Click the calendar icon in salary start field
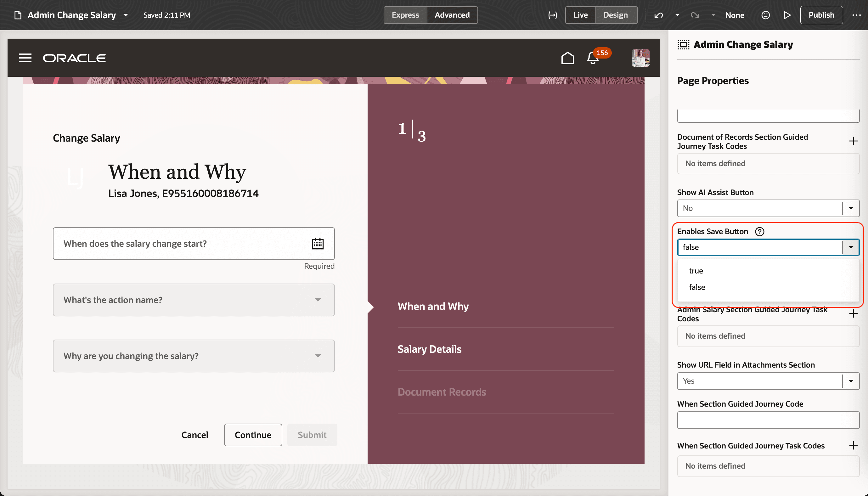868x496 pixels. pos(318,244)
